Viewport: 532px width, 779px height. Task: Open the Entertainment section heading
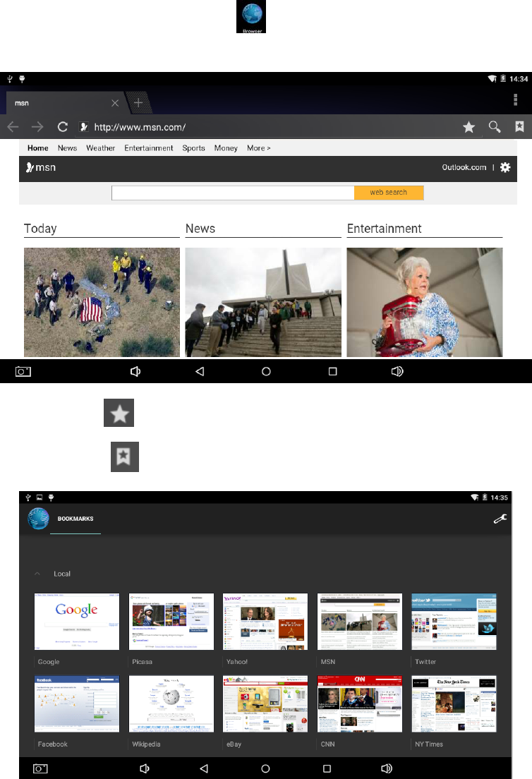(x=384, y=229)
